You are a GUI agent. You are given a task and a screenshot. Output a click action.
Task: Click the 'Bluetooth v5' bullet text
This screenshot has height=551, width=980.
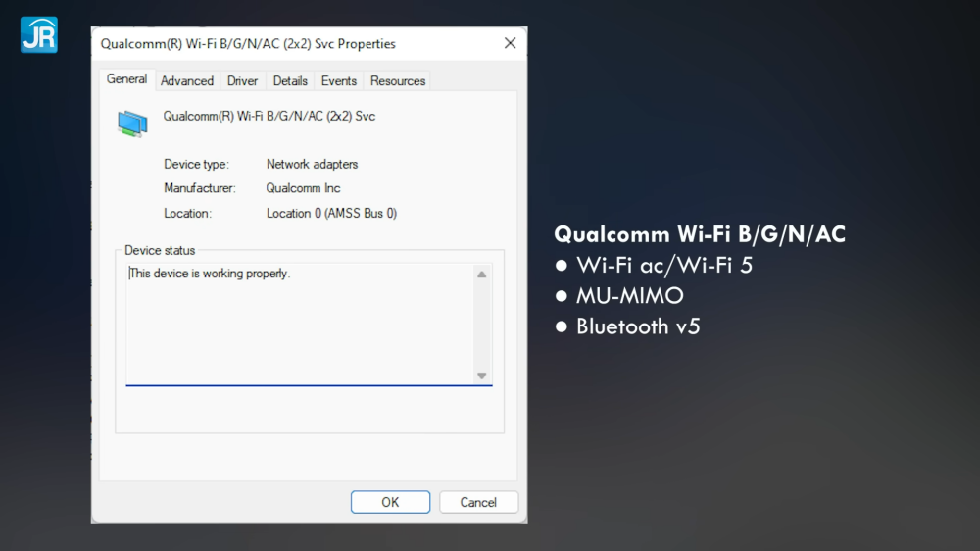tap(638, 326)
